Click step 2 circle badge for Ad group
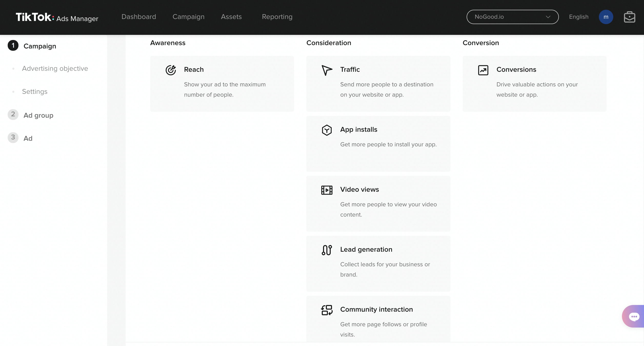Screen dimensions: 644x346 click(x=13, y=115)
